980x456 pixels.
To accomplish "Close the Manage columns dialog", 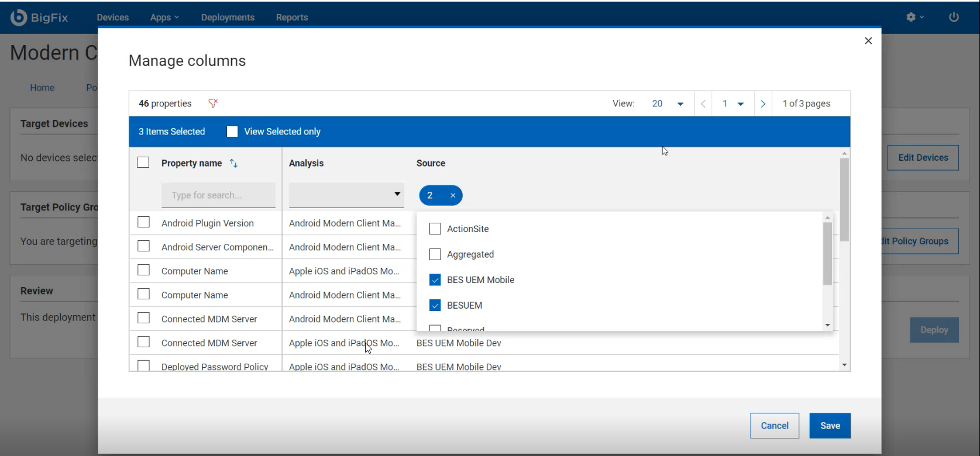I will pyautogui.click(x=868, y=41).
